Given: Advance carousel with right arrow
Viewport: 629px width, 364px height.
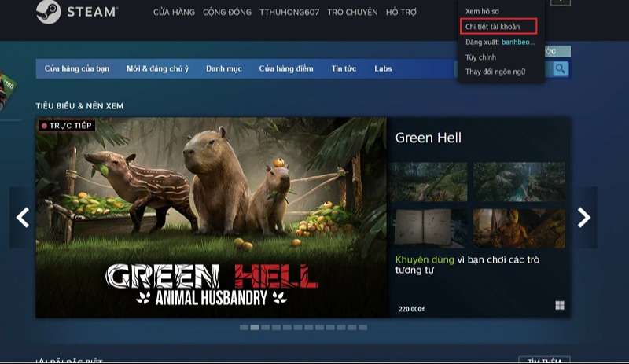Looking at the screenshot, I should tap(583, 218).
